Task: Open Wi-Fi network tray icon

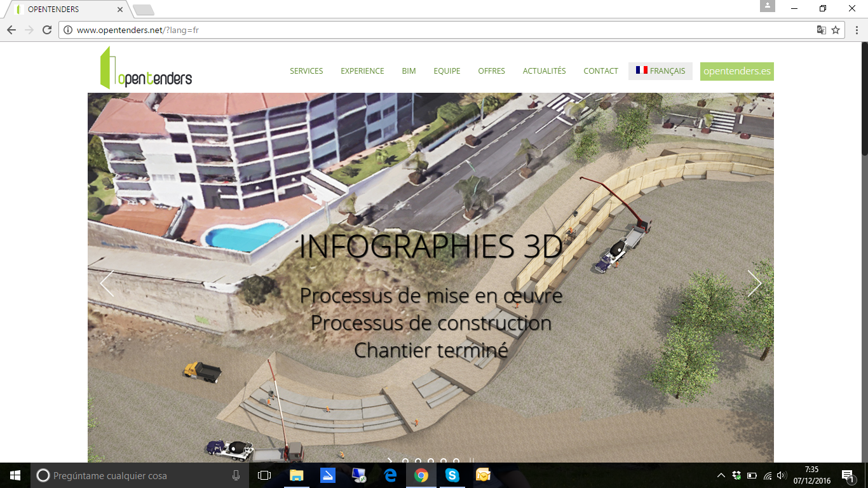Action: tap(768, 475)
